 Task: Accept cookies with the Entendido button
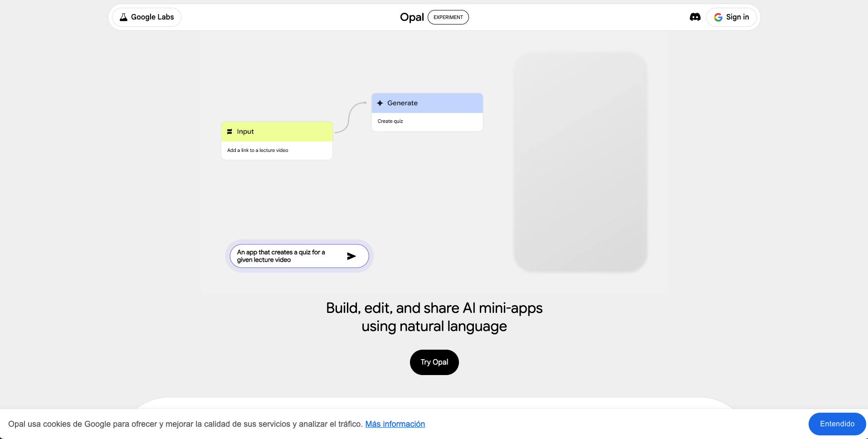coord(837,424)
